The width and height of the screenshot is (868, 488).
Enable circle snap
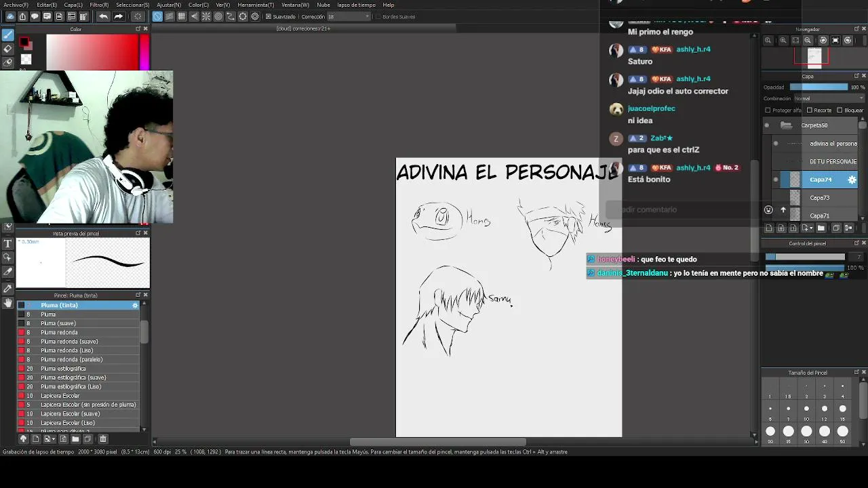coord(218,16)
